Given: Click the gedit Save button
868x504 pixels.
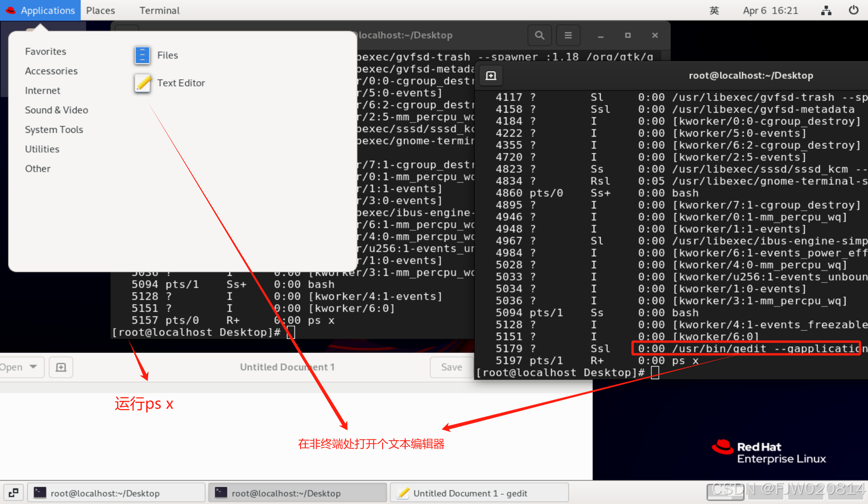Looking at the screenshot, I should pos(451,367).
